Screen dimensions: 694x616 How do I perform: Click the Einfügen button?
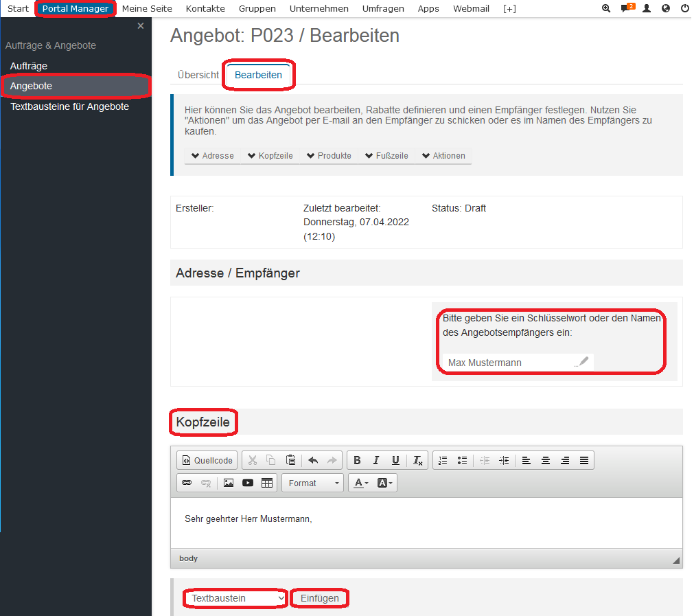pos(319,598)
